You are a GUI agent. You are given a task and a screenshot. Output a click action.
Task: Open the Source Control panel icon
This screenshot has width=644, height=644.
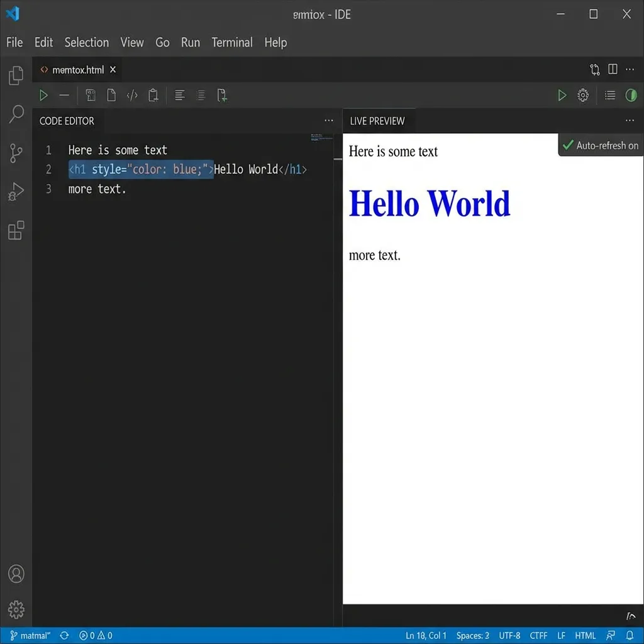click(16, 152)
